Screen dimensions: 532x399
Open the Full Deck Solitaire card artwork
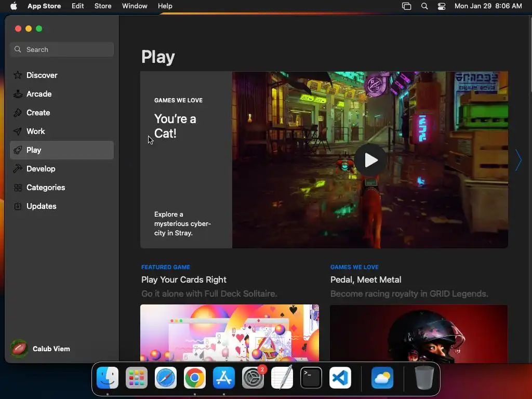tap(229, 333)
